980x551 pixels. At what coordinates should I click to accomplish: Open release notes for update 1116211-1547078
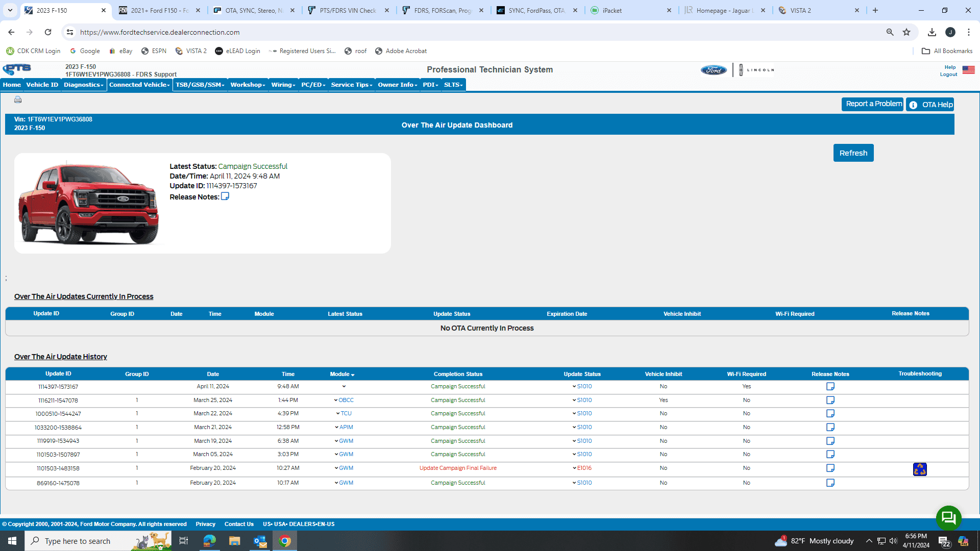pyautogui.click(x=830, y=400)
